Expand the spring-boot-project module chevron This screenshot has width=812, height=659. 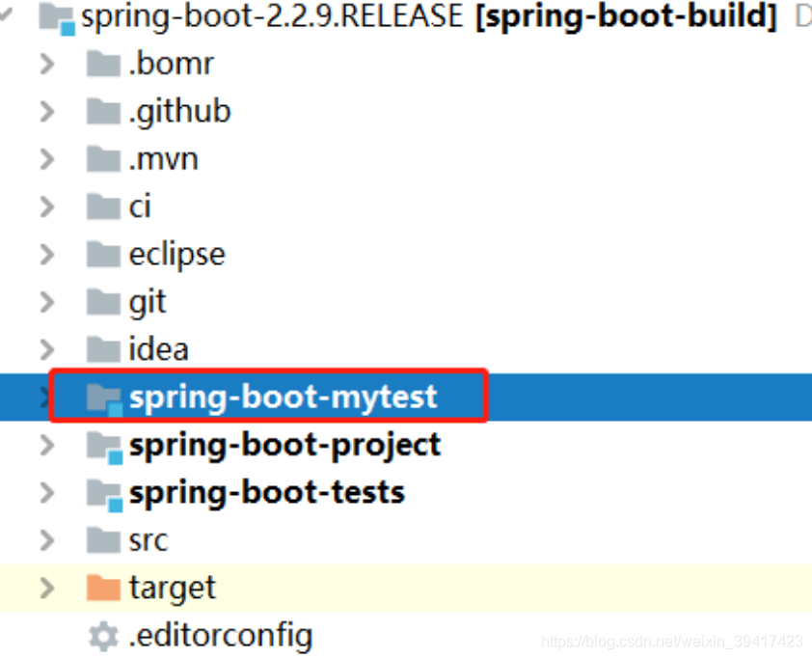[47, 446]
